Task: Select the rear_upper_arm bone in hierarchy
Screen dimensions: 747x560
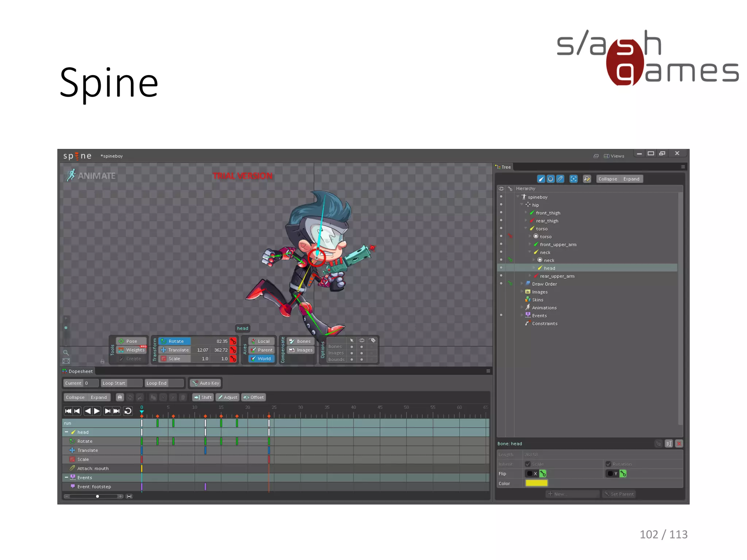Action: (557, 276)
